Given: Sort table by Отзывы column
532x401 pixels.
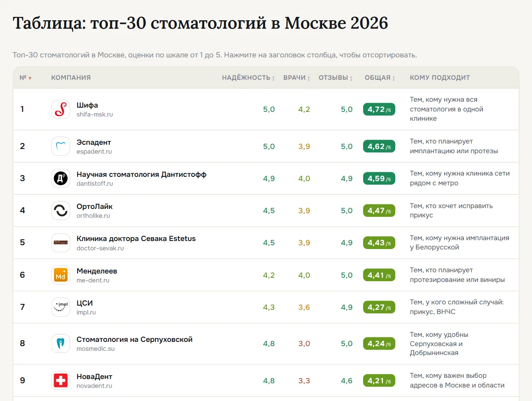Looking at the screenshot, I should click(336, 78).
